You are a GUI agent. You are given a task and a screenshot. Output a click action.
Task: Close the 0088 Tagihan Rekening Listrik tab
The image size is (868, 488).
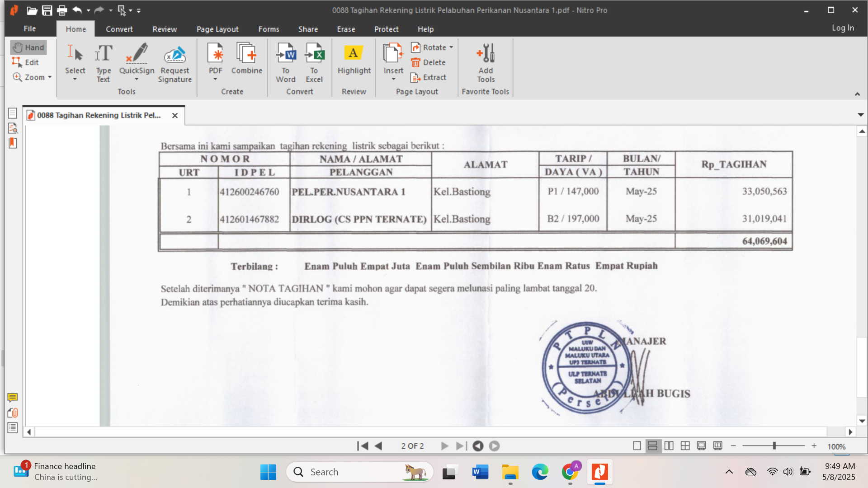pyautogui.click(x=175, y=115)
